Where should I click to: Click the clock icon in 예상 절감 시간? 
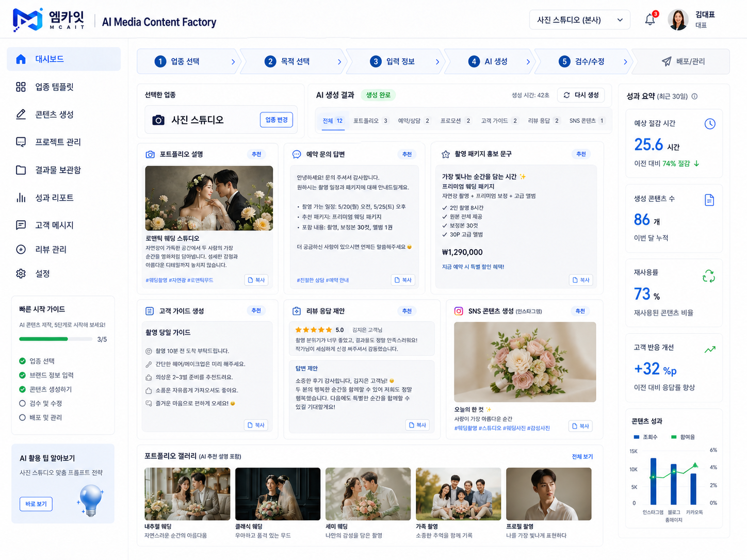tap(710, 124)
